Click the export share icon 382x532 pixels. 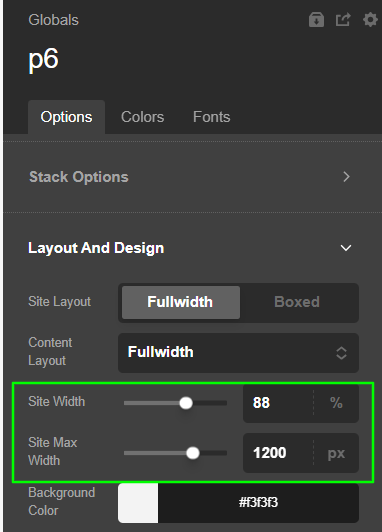pos(343,20)
